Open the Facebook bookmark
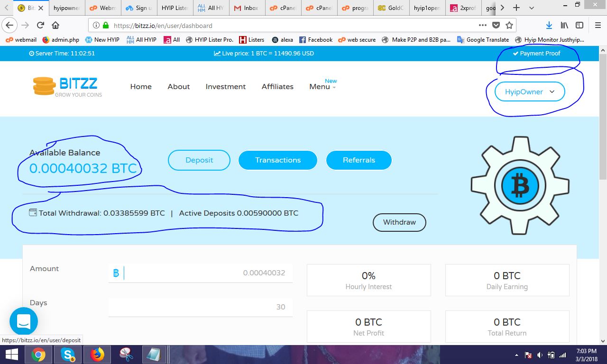The height and width of the screenshot is (364, 607). pyautogui.click(x=316, y=40)
